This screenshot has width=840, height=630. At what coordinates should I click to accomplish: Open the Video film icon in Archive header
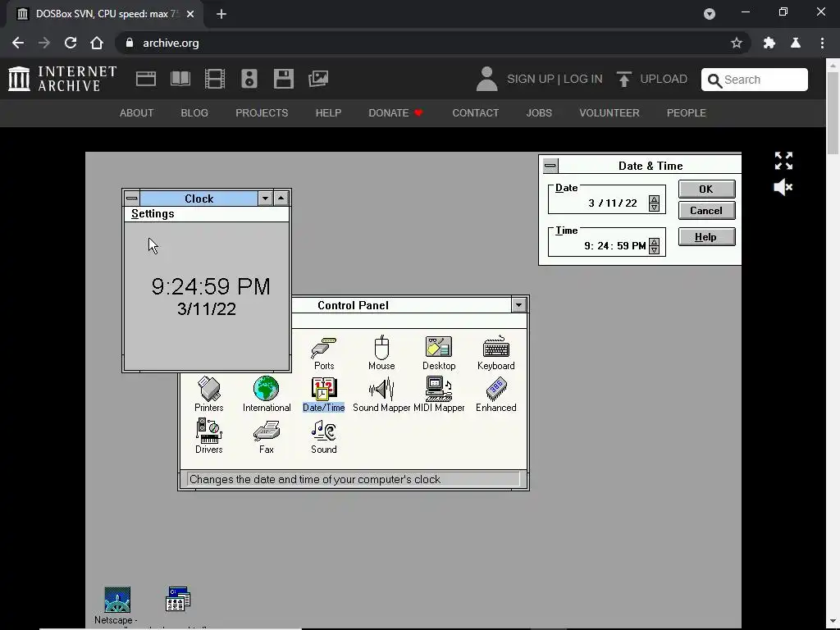point(214,79)
